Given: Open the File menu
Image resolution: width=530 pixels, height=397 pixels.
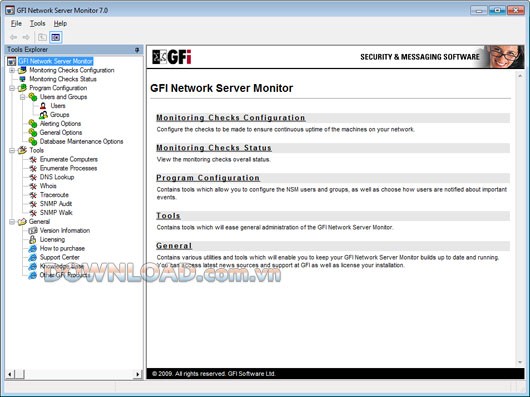Looking at the screenshot, I should [x=16, y=24].
